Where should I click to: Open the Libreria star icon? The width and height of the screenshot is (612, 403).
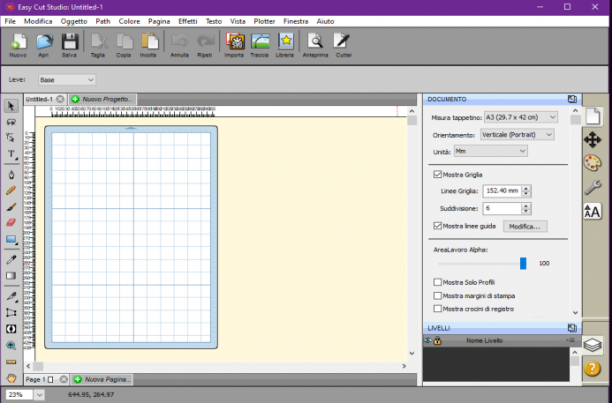pos(285,45)
